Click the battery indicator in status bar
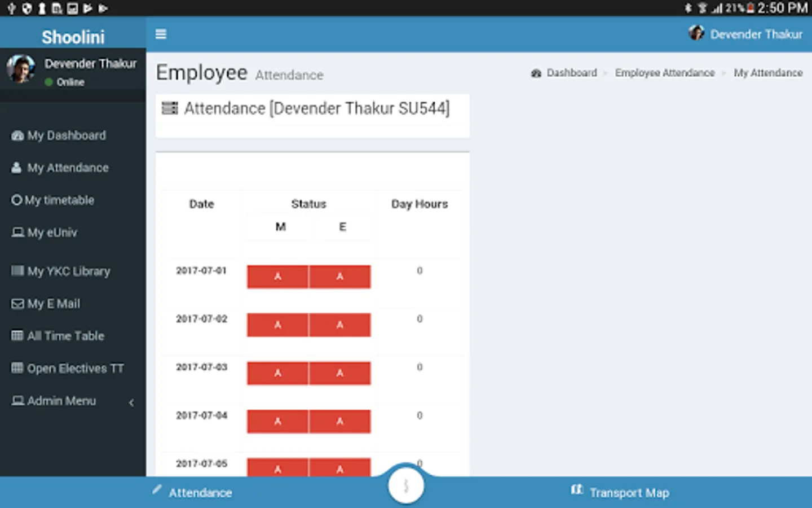 (751, 8)
